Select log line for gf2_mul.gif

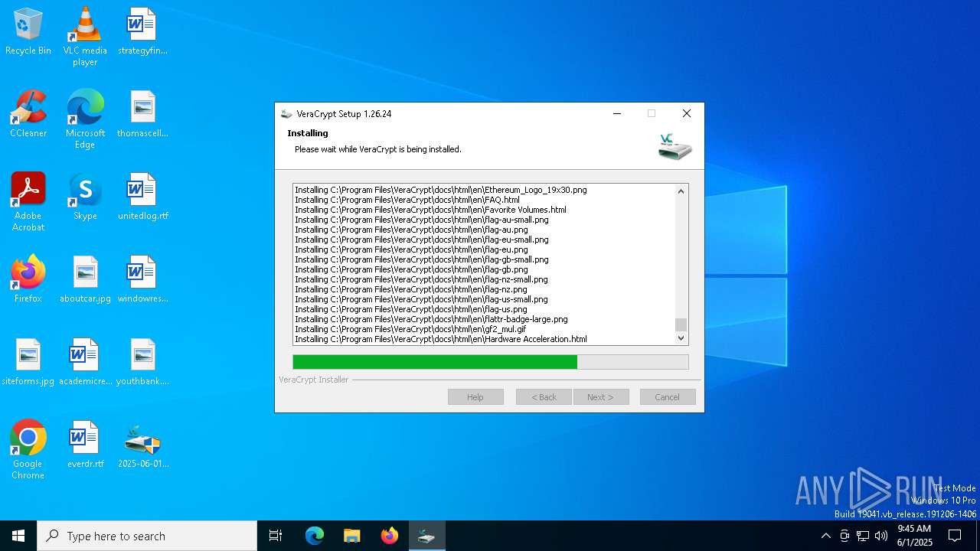point(410,329)
